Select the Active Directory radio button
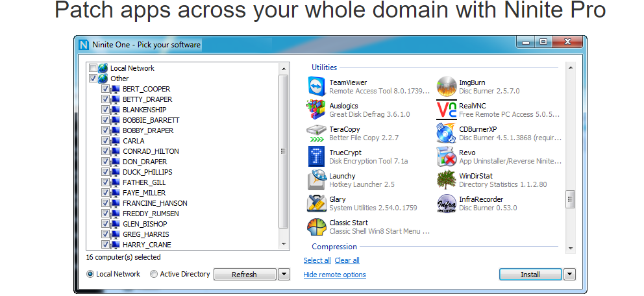 [x=154, y=274]
